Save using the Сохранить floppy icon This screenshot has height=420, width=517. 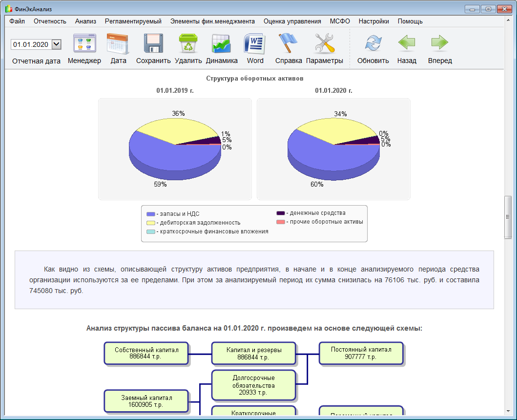tap(153, 43)
